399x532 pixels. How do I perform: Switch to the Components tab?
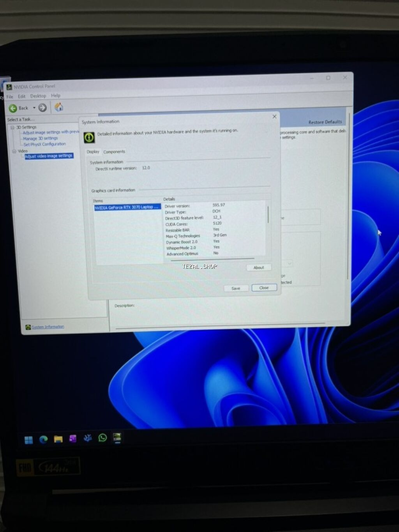pyautogui.click(x=114, y=152)
